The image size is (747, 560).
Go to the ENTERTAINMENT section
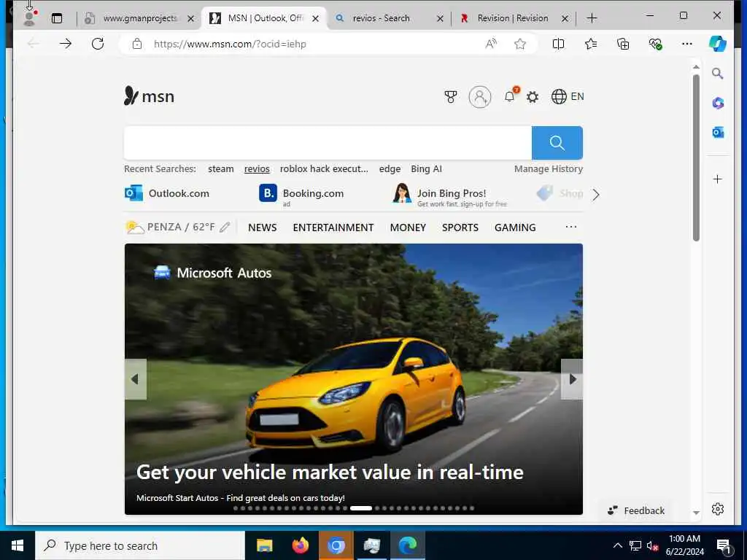[333, 227]
